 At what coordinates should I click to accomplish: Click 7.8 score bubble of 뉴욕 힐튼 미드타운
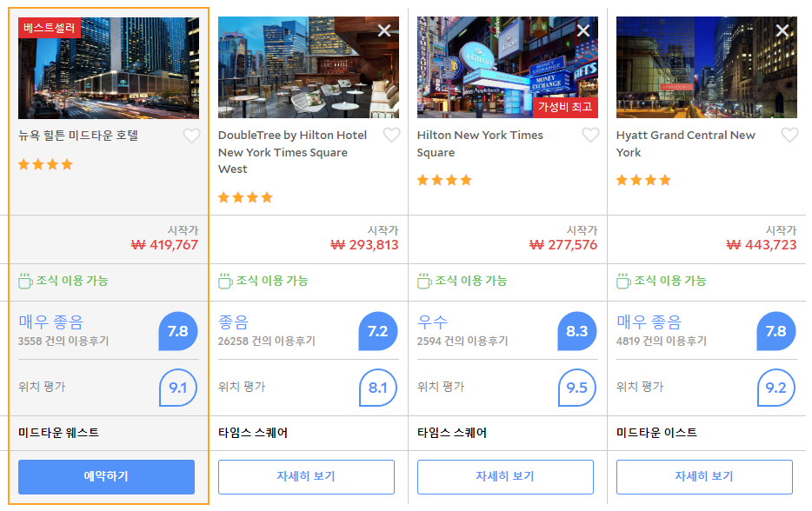178,331
